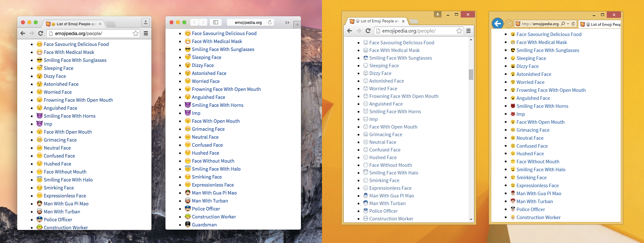
Task: Open Imp link in Windows Chrome
Action: (x=373, y=119)
